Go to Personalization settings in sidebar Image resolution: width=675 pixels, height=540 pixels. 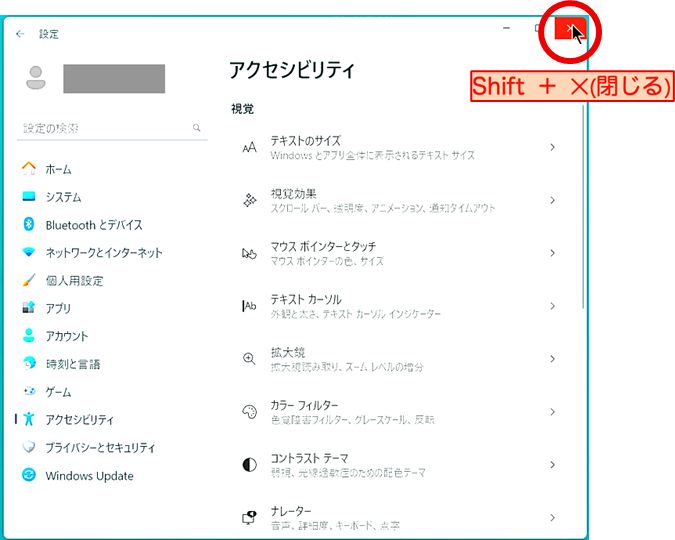coord(74,281)
